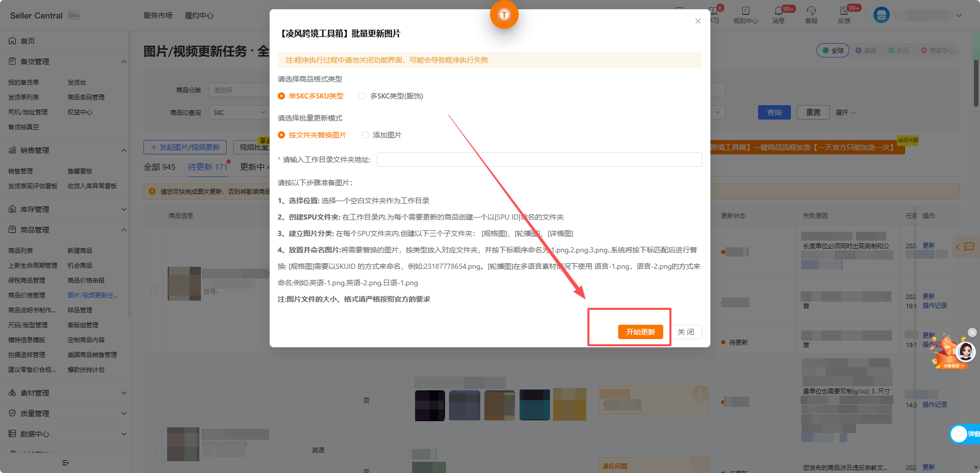Viewport: 980px width, 473px height.
Task: Switch region to 美国
Action: coord(866,50)
